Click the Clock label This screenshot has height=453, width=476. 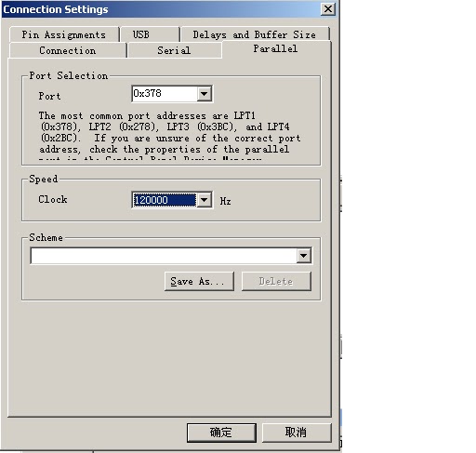click(53, 199)
